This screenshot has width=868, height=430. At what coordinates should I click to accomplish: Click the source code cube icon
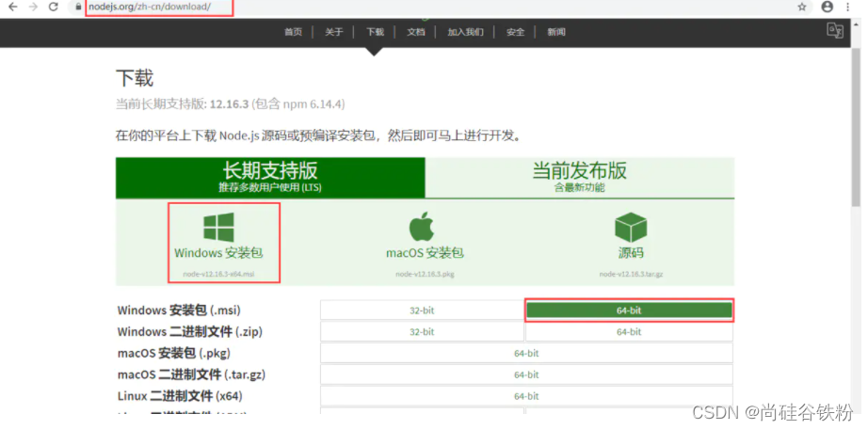[631, 227]
